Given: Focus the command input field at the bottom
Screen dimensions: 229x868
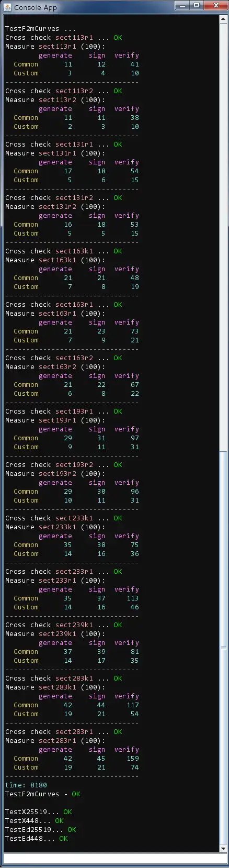Looking at the screenshot, I should (115, 859).
